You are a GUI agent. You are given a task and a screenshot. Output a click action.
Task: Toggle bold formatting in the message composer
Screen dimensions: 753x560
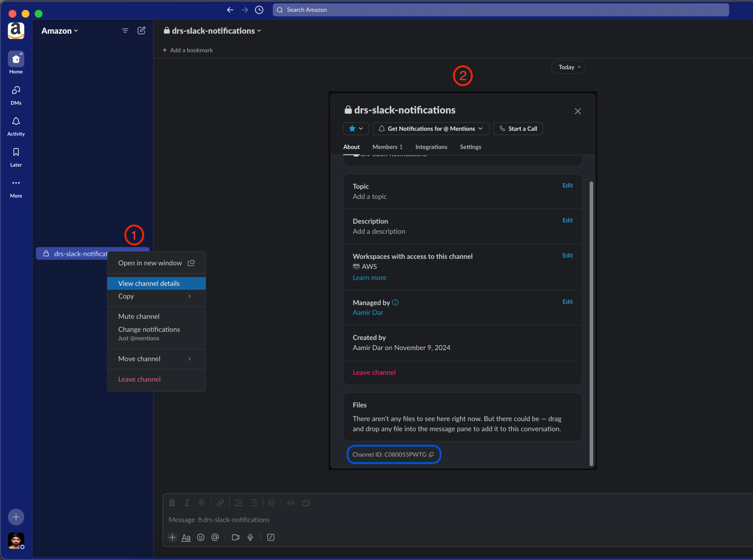tap(172, 503)
